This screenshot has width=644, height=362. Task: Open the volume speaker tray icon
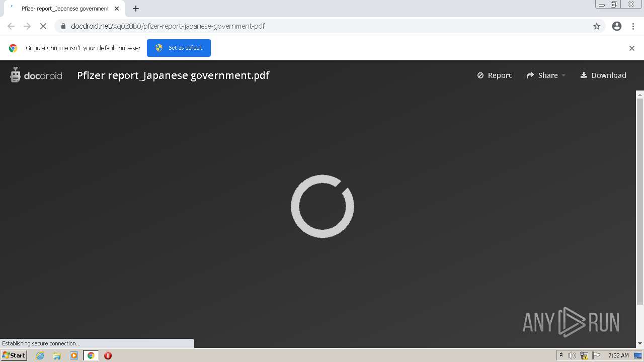(x=572, y=355)
